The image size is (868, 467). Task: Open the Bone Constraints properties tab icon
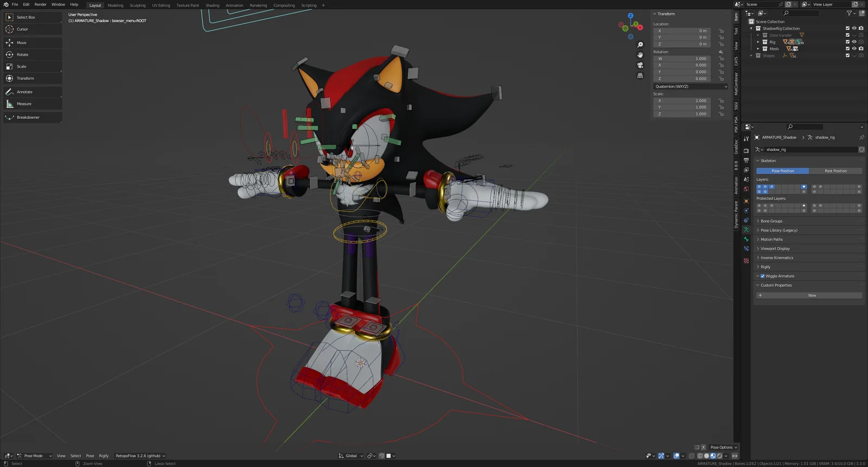pos(746,249)
